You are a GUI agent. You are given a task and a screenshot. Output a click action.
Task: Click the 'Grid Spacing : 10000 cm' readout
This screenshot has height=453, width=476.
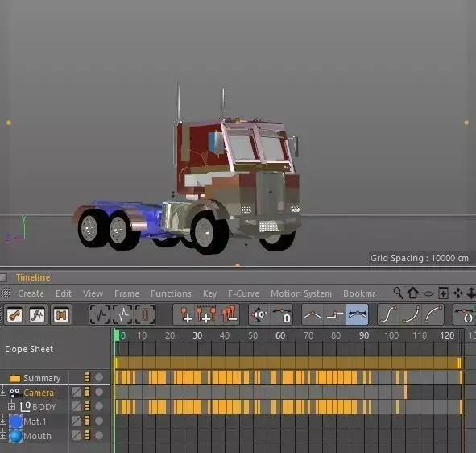coord(420,258)
